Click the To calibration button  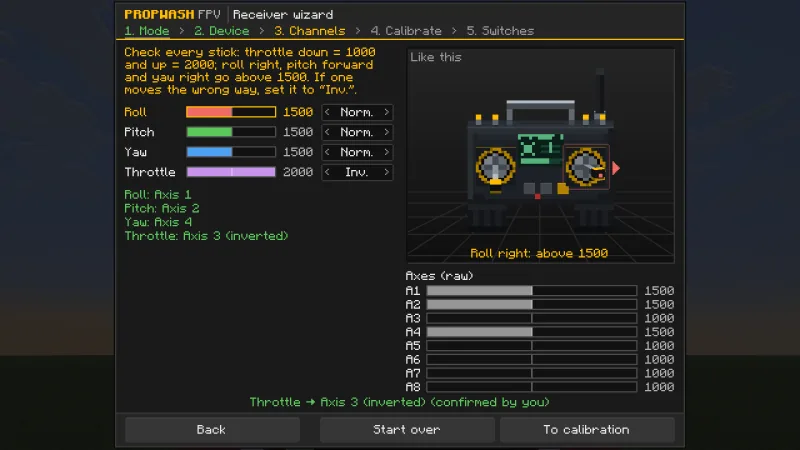coord(587,430)
